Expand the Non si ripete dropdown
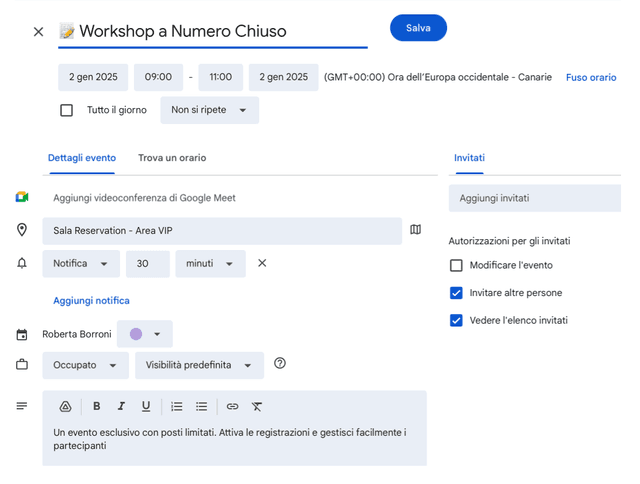The image size is (640, 484). pyautogui.click(x=209, y=110)
